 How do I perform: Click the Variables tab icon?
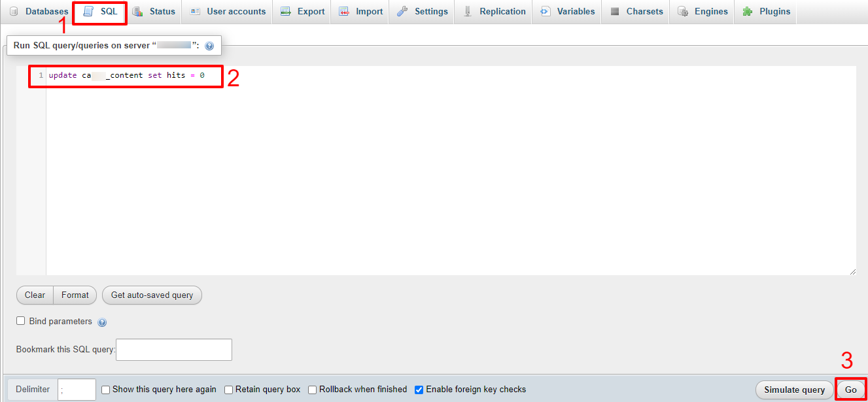click(x=545, y=12)
